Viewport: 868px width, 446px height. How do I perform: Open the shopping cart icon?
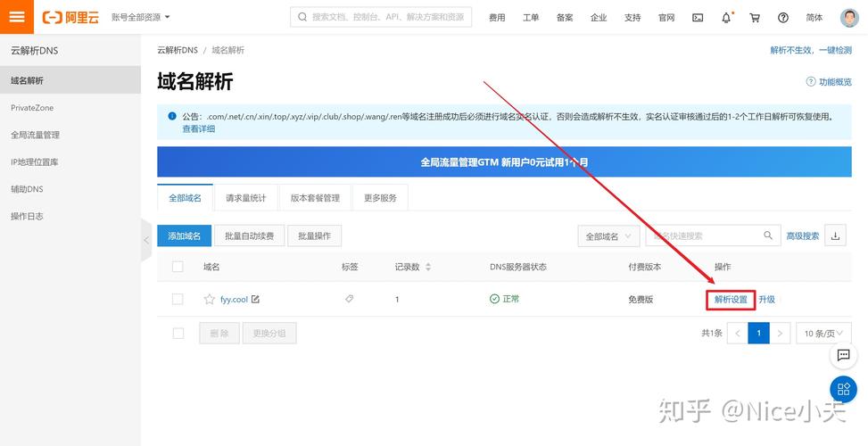click(755, 17)
